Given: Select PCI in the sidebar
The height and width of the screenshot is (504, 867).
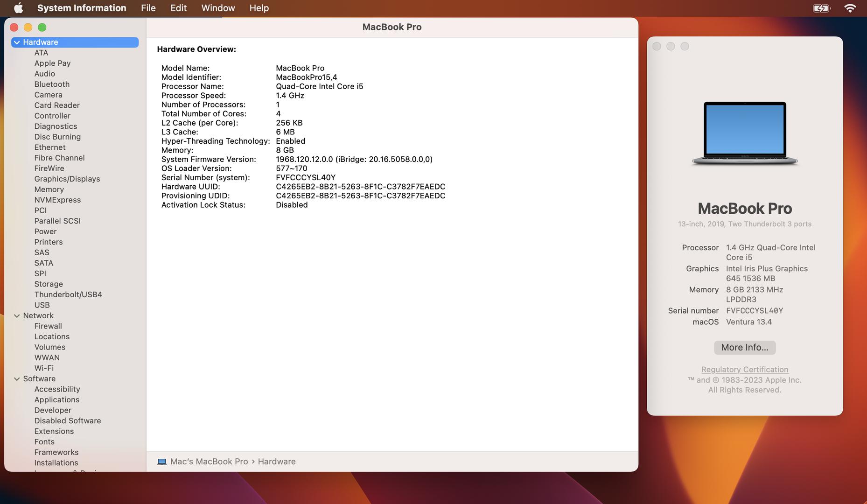Looking at the screenshot, I should pos(40,210).
